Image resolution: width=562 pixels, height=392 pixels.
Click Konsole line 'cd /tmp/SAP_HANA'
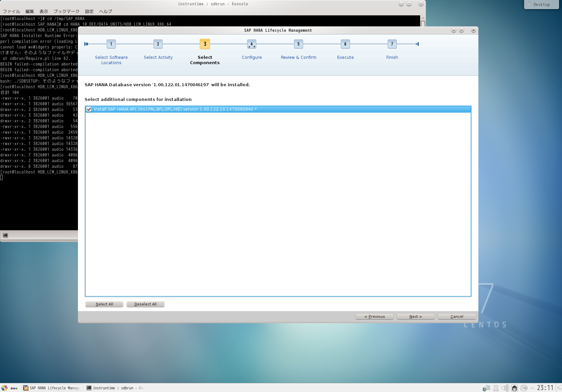42,19
